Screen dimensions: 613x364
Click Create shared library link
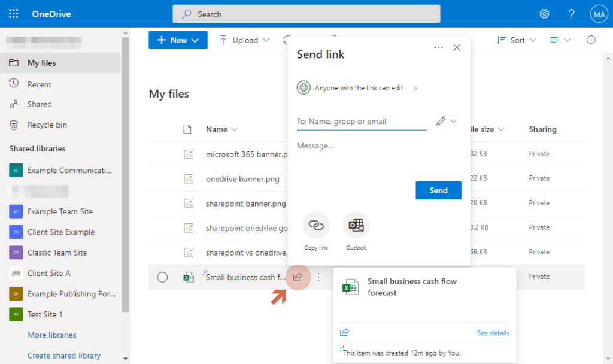coord(63,356)
